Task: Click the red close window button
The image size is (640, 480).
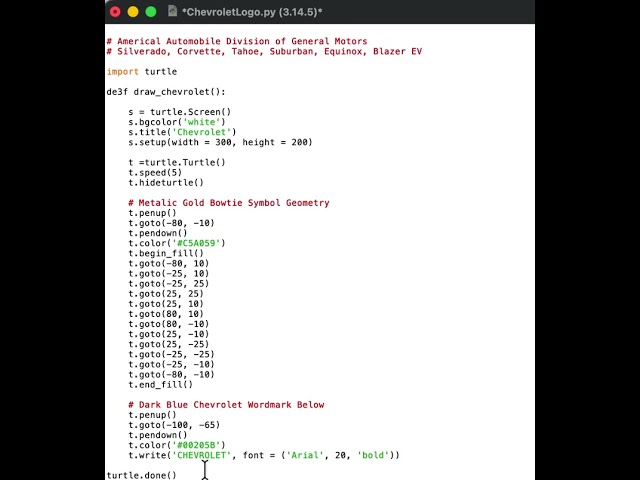Action: [116, 12]
